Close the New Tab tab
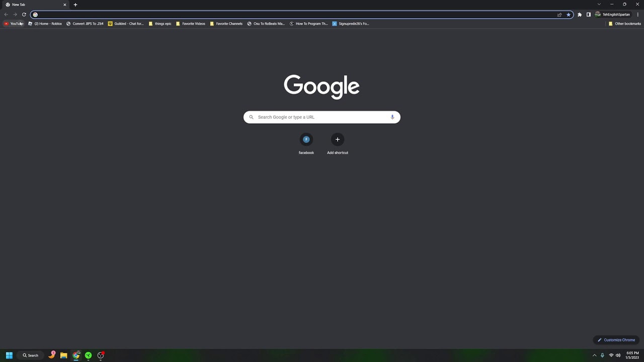Image resolution: width=644 pixels, height=362 pixels. click(x=64, y=5)
